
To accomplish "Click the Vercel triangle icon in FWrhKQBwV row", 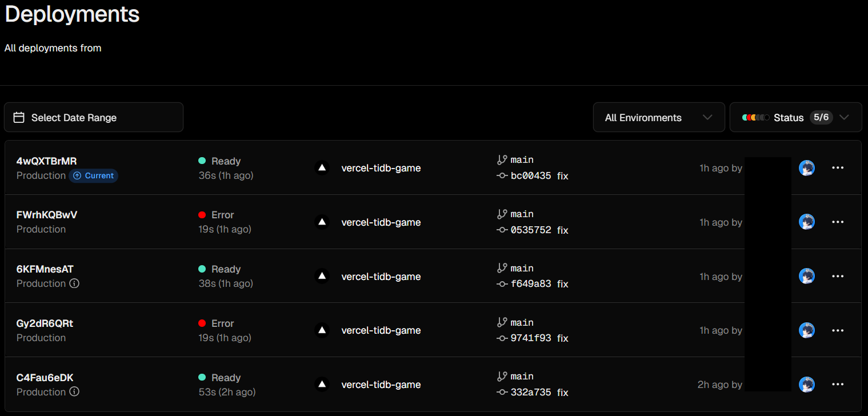I will [322, 222].
